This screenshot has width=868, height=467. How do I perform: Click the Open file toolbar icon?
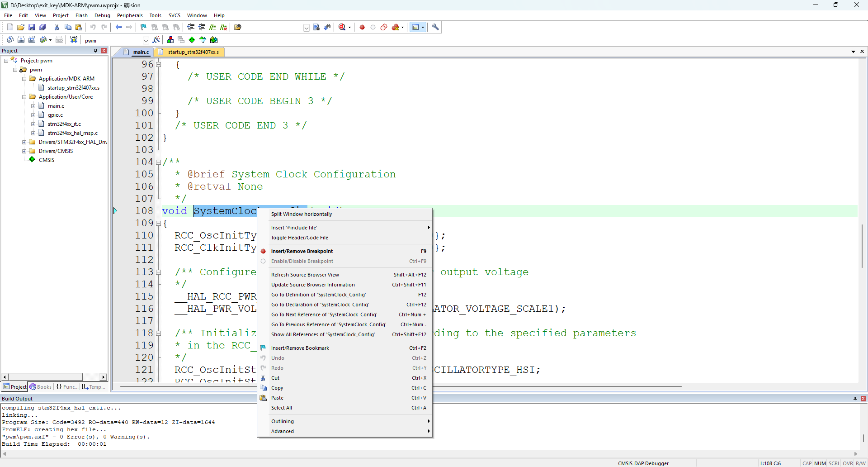(21, 27)
